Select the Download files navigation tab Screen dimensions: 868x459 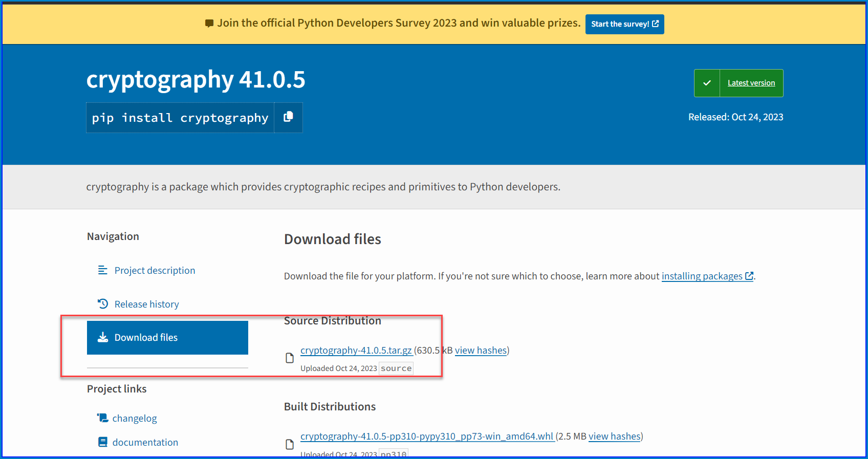(167, 338)
